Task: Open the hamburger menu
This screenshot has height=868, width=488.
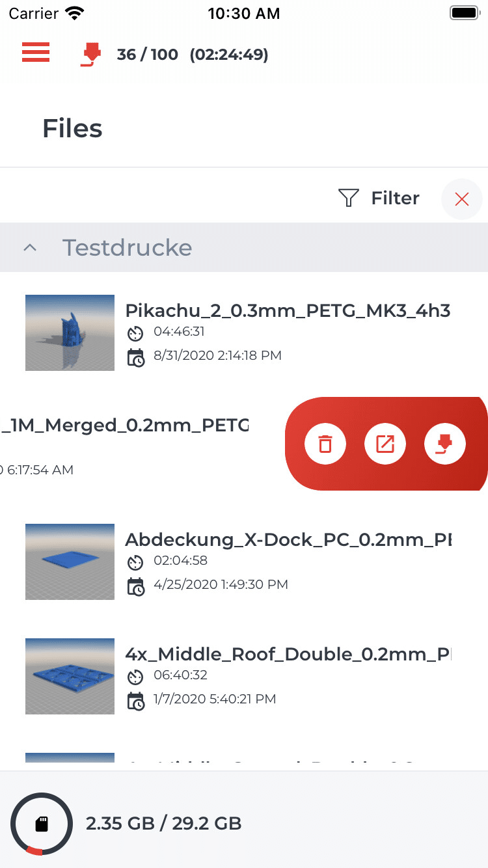Action: coord(36,52)
